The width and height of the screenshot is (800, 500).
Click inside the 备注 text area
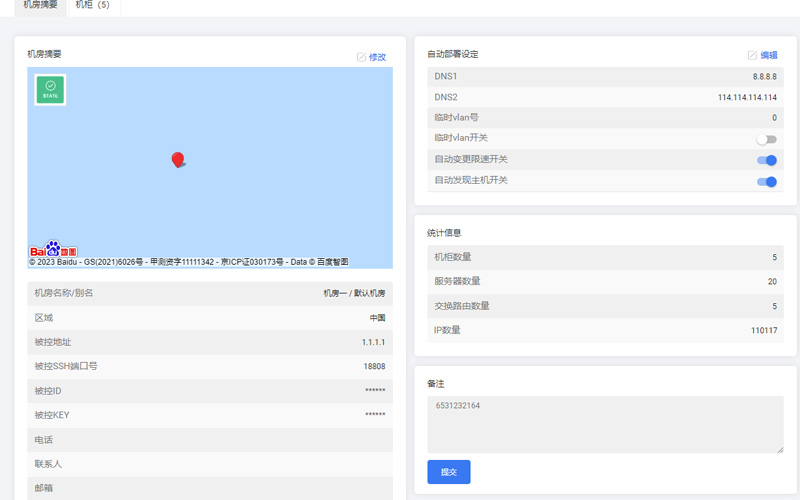pos(605,424)
